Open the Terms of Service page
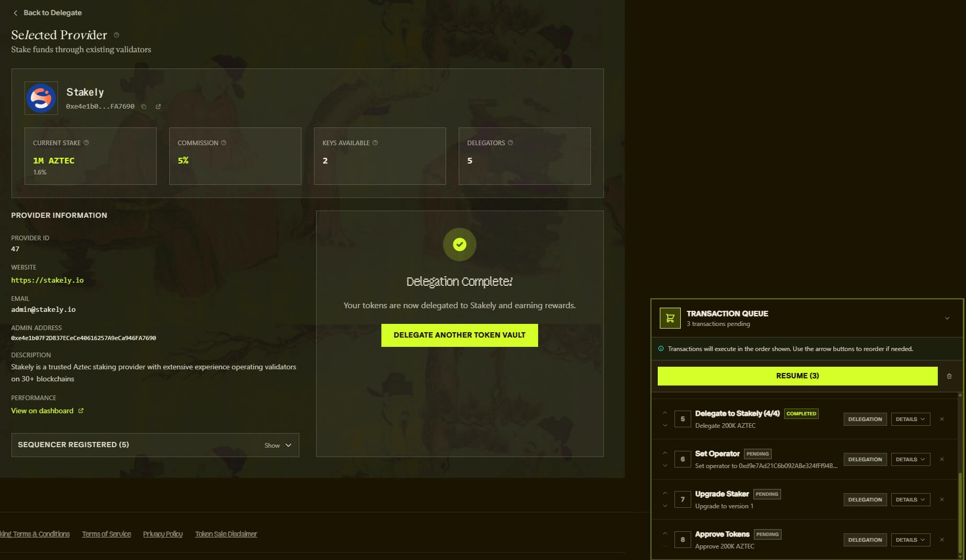 click(x=107, y=533)
